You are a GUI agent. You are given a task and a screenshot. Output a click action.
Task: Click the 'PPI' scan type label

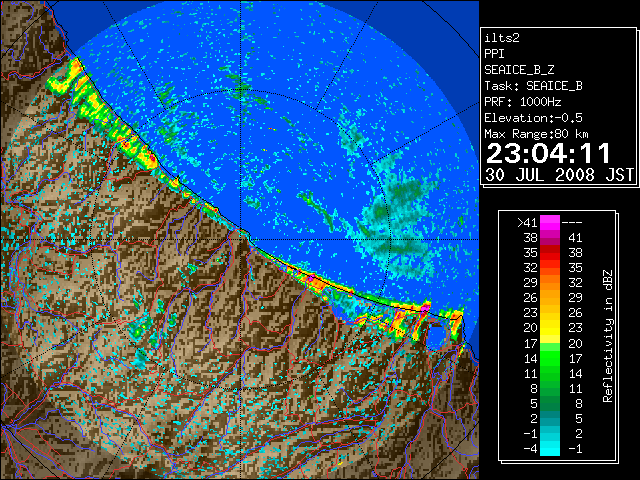pos(494,54)
